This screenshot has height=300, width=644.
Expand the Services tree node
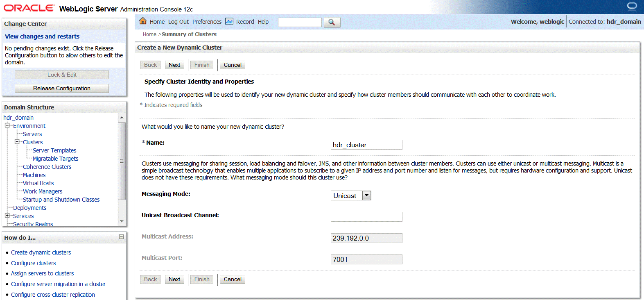(7, 216)
